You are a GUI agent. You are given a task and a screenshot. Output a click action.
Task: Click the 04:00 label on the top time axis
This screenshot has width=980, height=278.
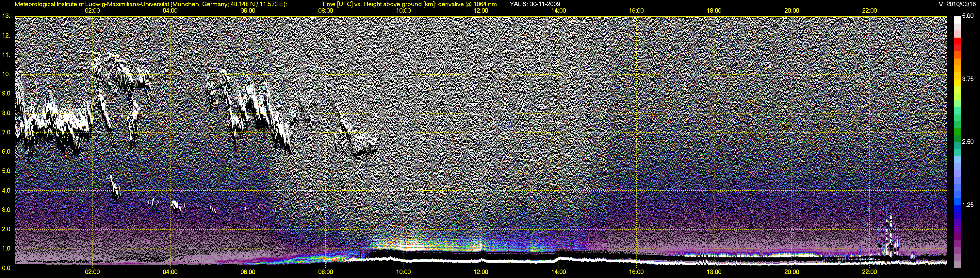point(170,11)
